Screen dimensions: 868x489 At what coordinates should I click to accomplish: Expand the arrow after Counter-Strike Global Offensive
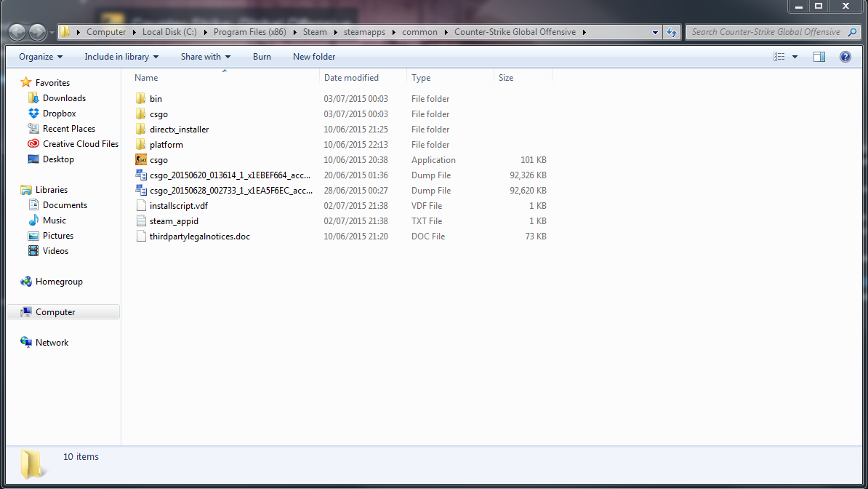(x=584, y=32)
